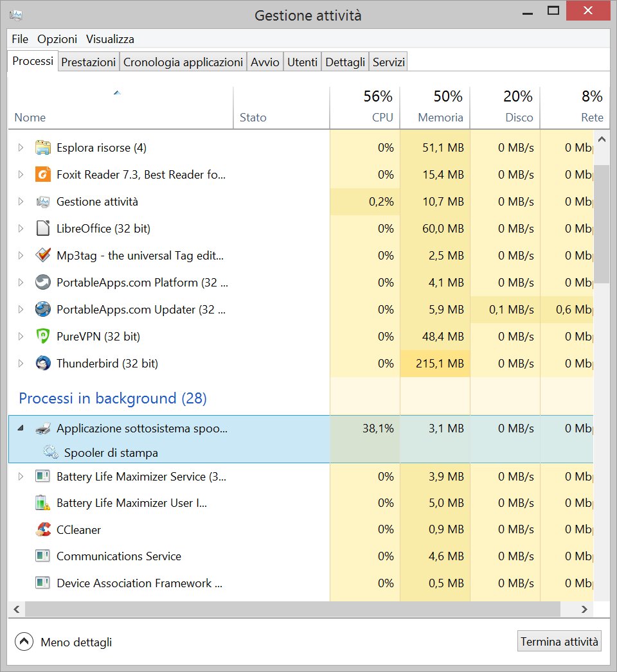The width and height of the screenshot is (617, 672).
Task: Sort processes by Memoria column
Action: coord(434,107)
